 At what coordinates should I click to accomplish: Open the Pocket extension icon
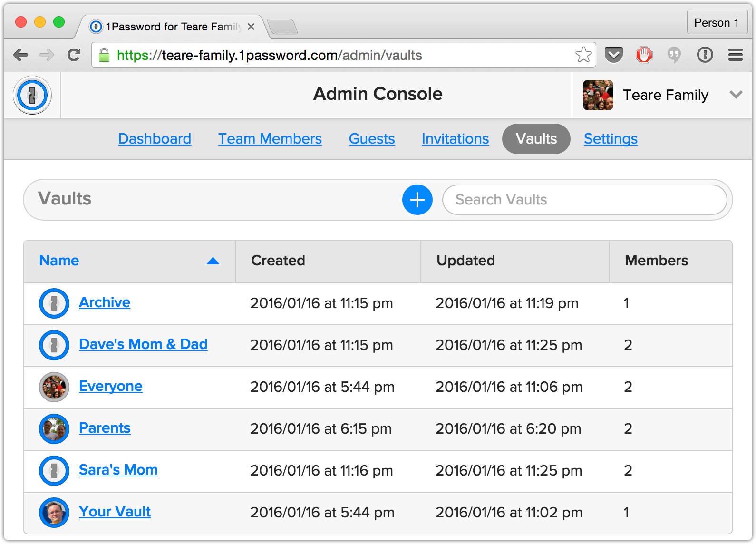point(614,55)
